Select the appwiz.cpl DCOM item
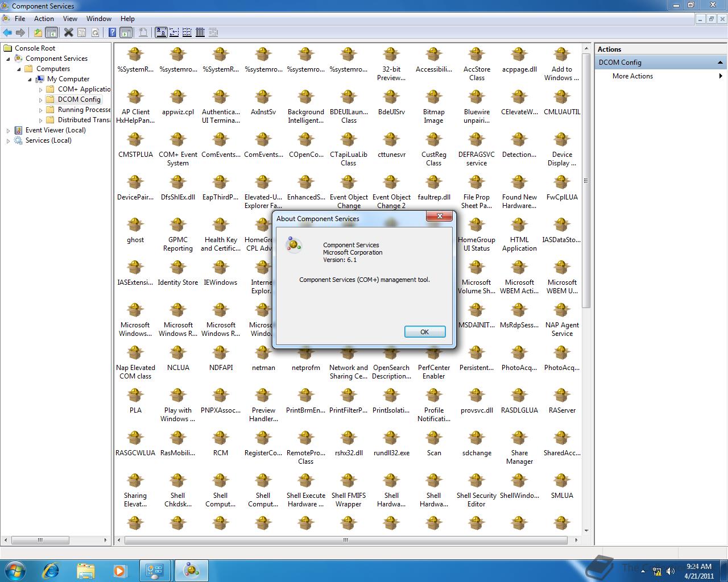The width and height of the screenshot is (728, 582). pos(178,103)
